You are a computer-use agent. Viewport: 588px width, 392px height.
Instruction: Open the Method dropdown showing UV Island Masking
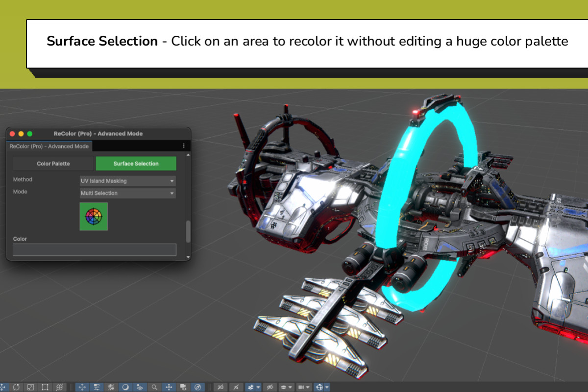(127, 181)
